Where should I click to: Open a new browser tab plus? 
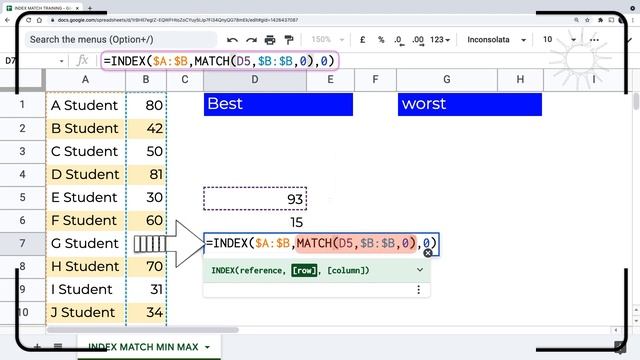tap(90, 8)
